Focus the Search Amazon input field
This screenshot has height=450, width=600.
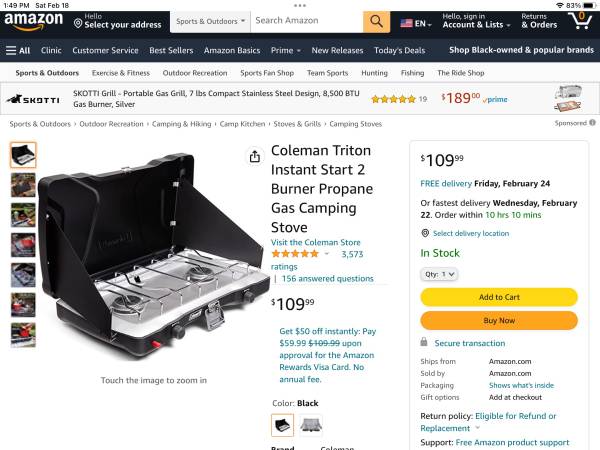pyautogui.click(x=305, y=21)
